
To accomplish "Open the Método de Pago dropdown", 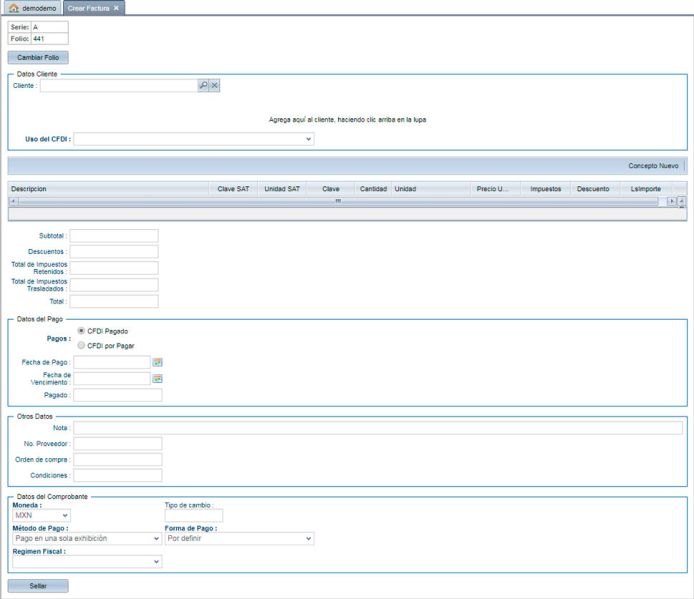I will point(86,538).
